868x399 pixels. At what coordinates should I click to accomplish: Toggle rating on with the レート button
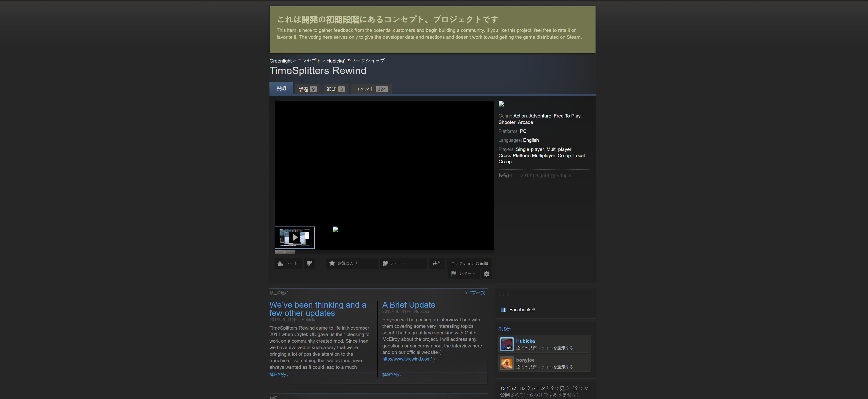288,263
